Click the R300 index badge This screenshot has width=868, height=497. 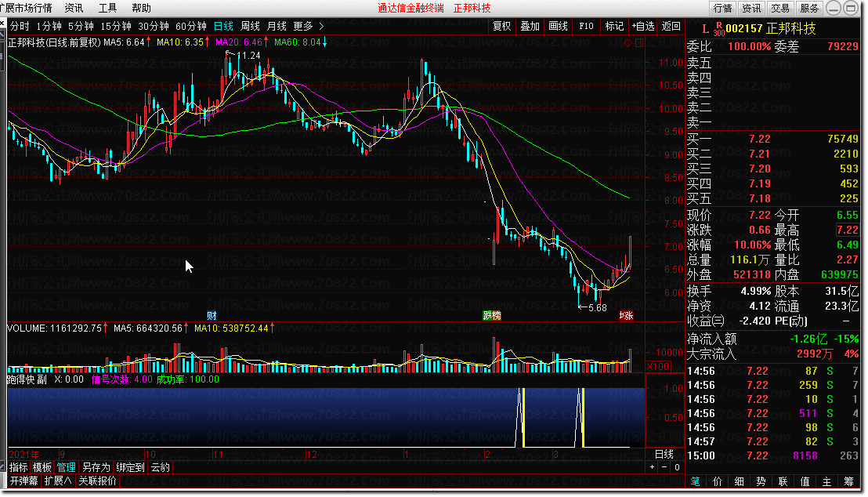(x=718, y=29)
